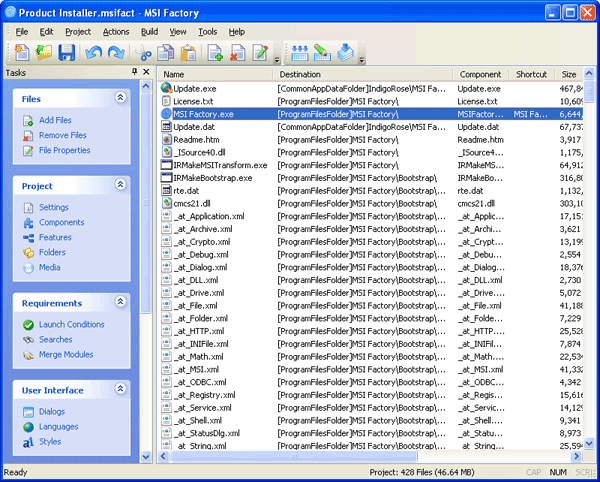The height and width of the screenshot is (482, 600).
Task: Open the Build menu
Action: click(x=149, y=32)
